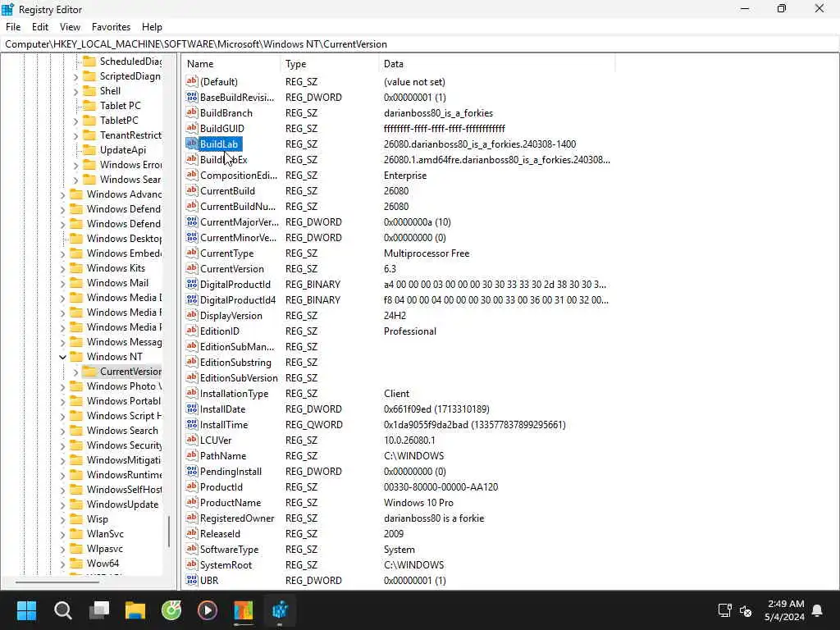This screenshot has height=630, width=840.
Task: Click the DigitalProductId binary icon
Action: (192, 284)
